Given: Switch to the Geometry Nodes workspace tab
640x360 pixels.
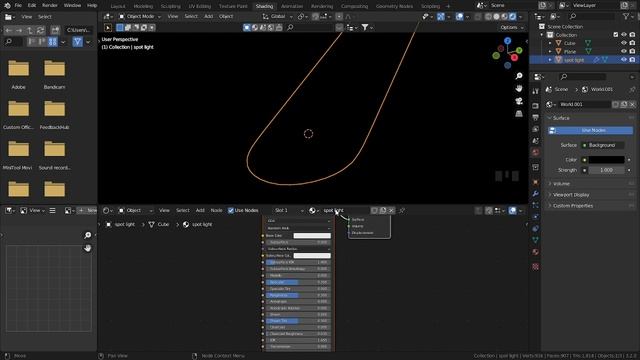Looking at the screenshot, I should (394, 6).
